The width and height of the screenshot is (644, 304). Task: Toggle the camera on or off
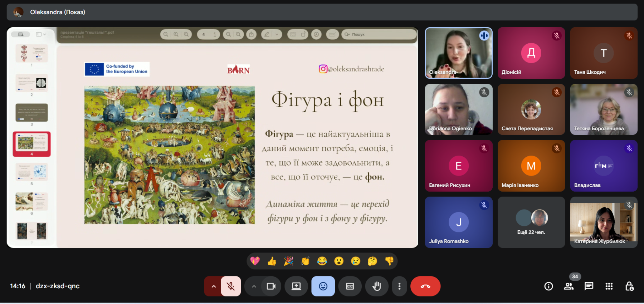pyautogui.click(x=271, y=286)
